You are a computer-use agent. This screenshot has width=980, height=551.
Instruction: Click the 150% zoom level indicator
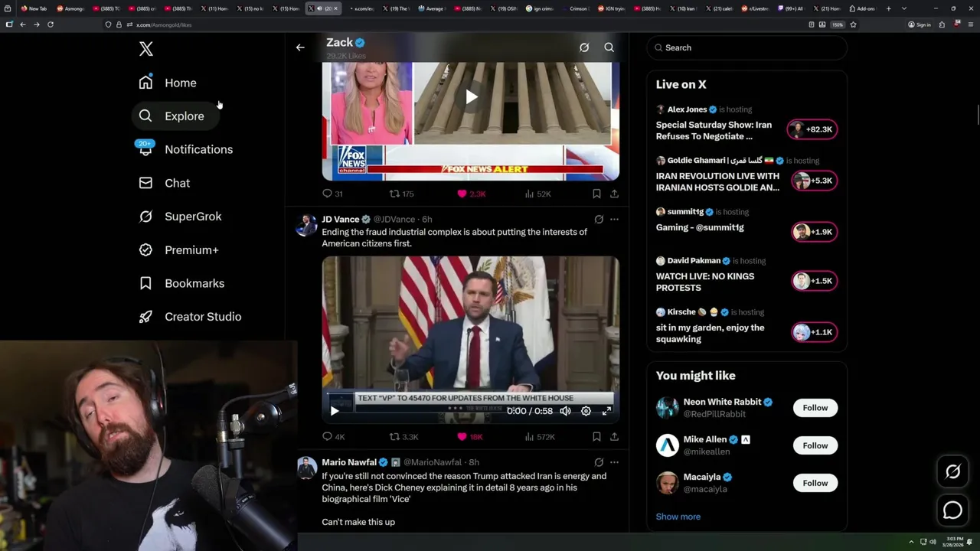[x=838, y=24]
